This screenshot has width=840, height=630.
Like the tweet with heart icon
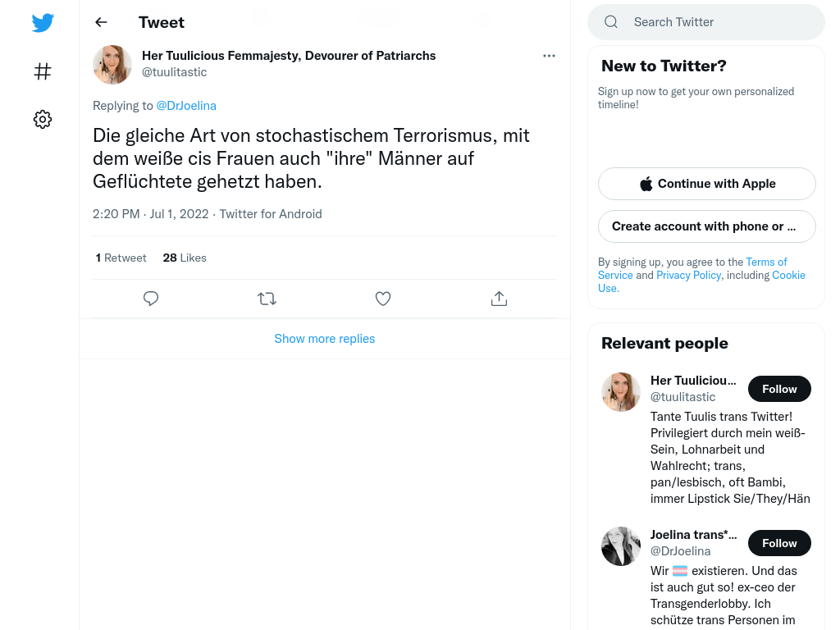coord(382,299)
